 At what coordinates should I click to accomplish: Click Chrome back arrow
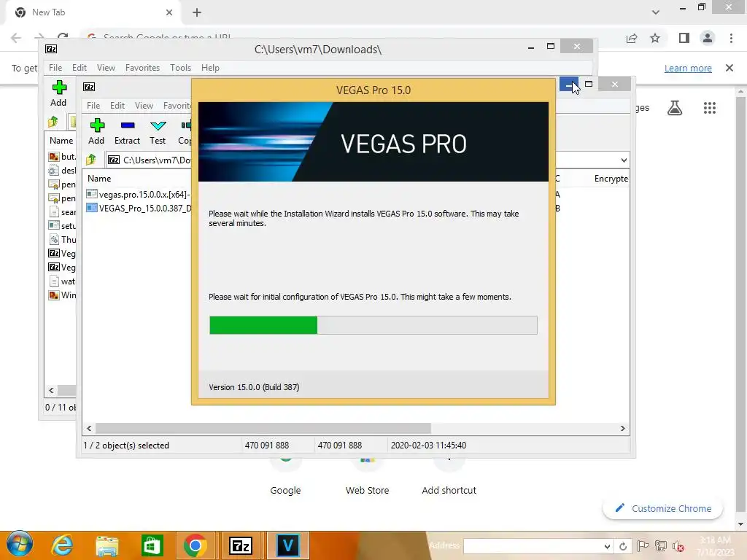tap(16, 38)
